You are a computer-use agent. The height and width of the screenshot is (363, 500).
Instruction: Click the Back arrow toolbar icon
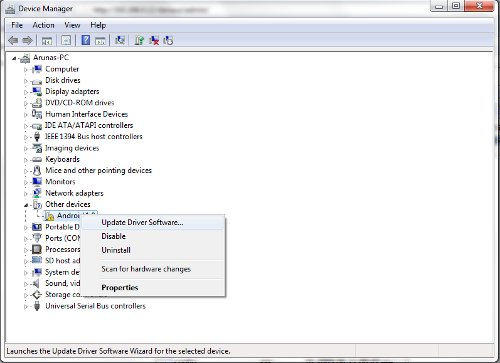tap(13, 41)
